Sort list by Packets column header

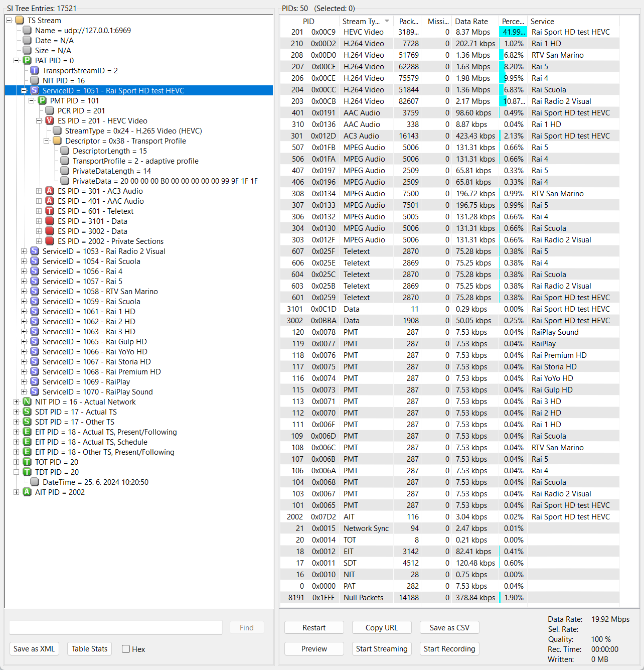408,21
